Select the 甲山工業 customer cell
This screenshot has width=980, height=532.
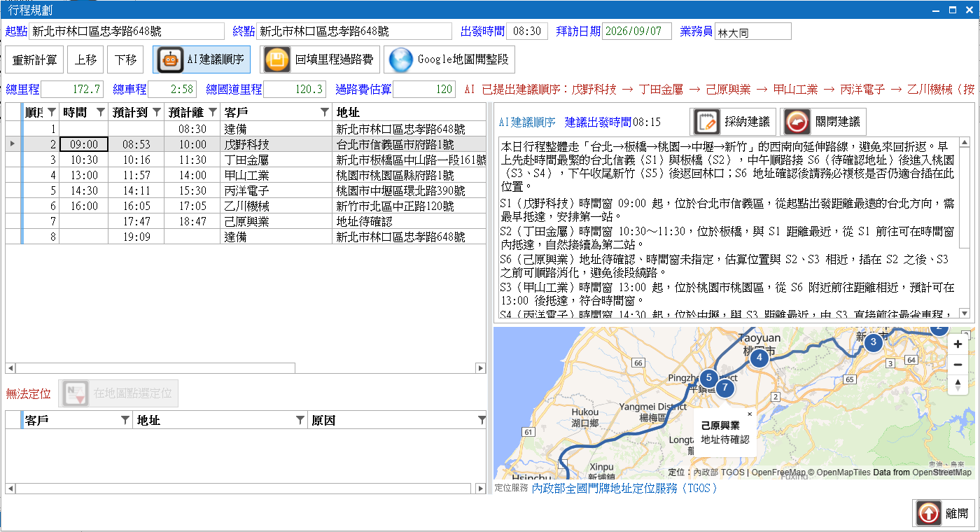coord(276,175)
